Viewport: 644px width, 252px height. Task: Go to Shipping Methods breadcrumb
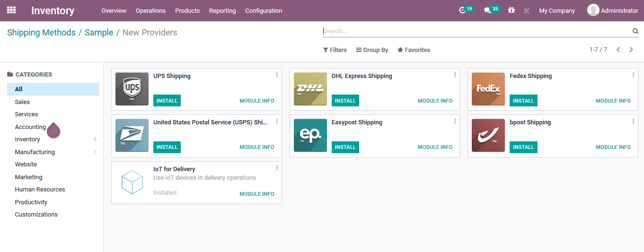tap(41, 33)
